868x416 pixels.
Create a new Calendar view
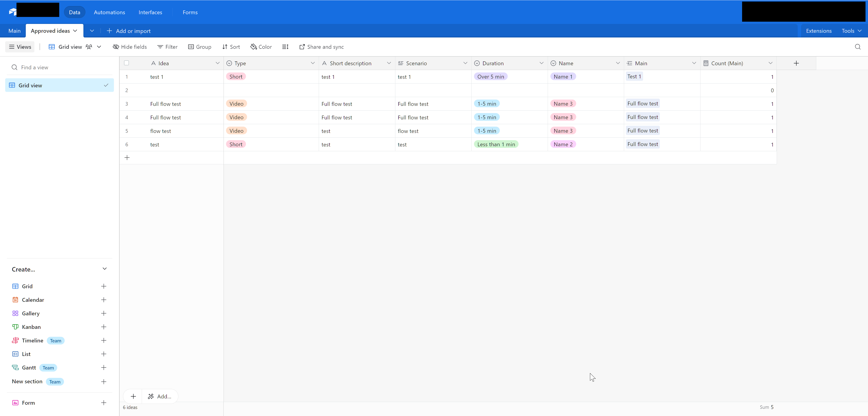click(104, 300)
